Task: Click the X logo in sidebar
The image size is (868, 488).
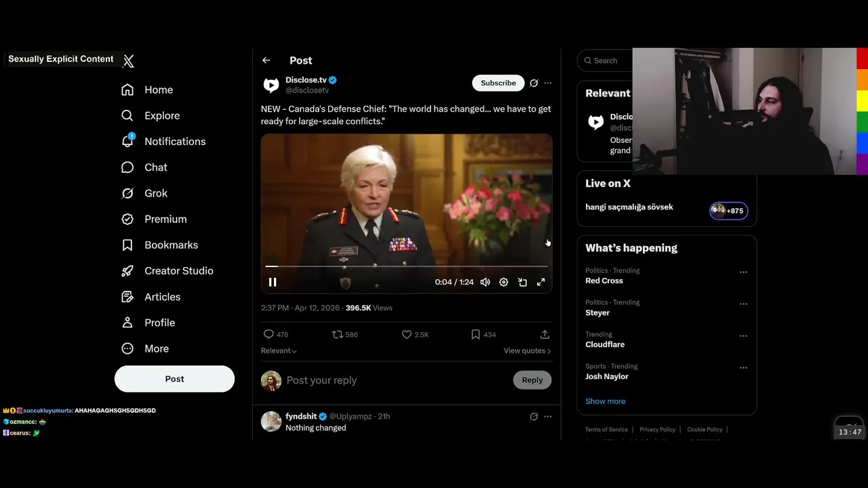Action: tap(128, 61)
